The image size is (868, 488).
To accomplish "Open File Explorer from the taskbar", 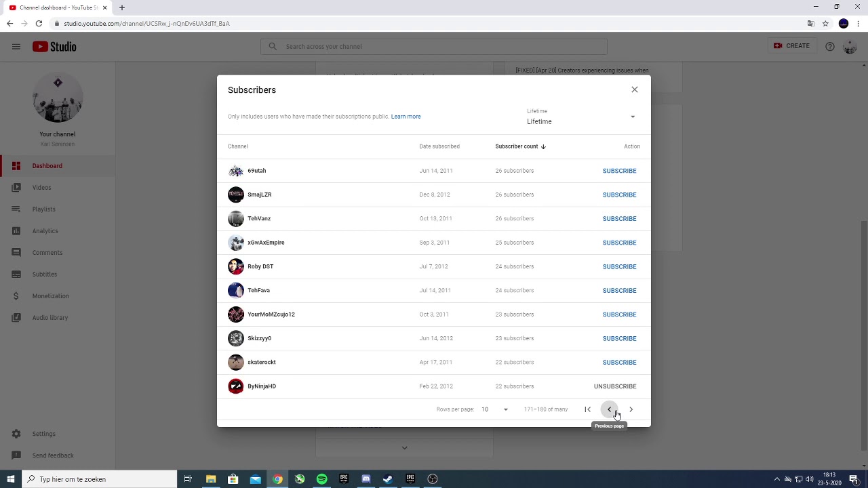I will tap(211, 479).
